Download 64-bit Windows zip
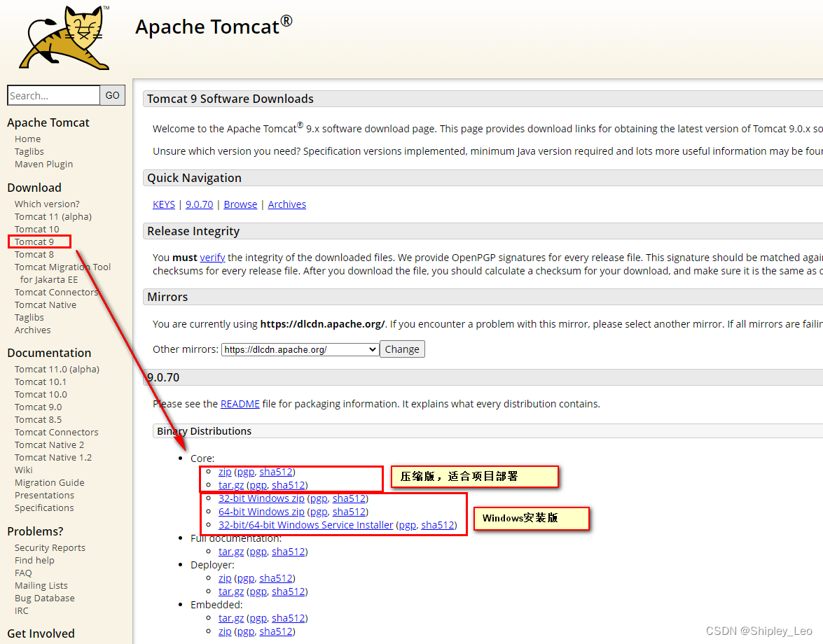Screen dimensions: 823x644 [261, 511]
